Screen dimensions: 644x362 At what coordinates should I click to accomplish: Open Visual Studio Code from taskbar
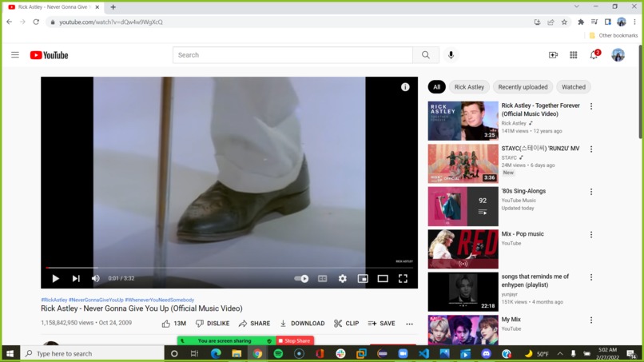point(423,353)
